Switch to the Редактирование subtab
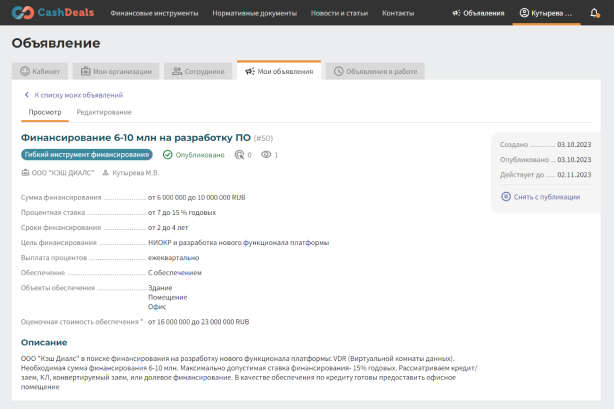The image size is (614, 409). [x=104, y=112]
